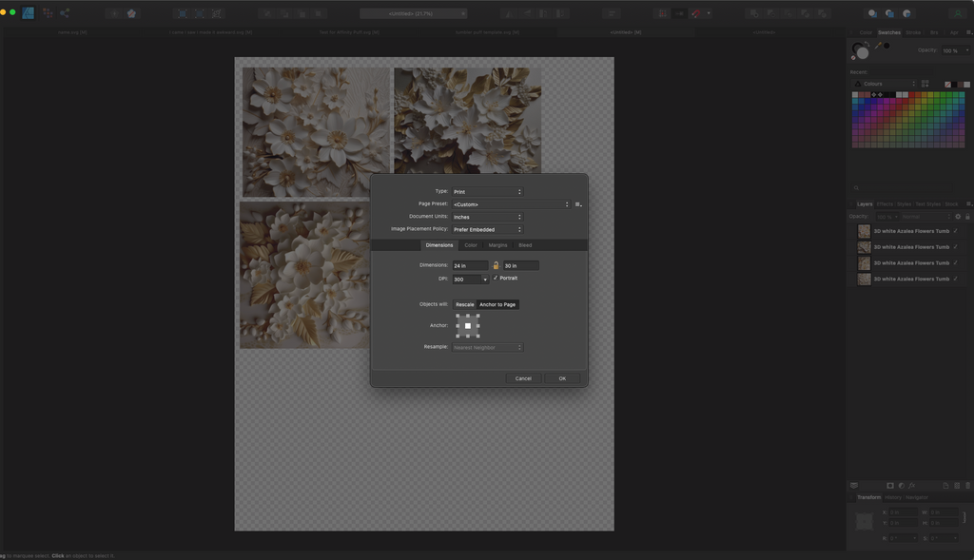Expand the Colours palette dropdown in Swatches
This screenshot has height=560, width=974.
tap(914, 84)
